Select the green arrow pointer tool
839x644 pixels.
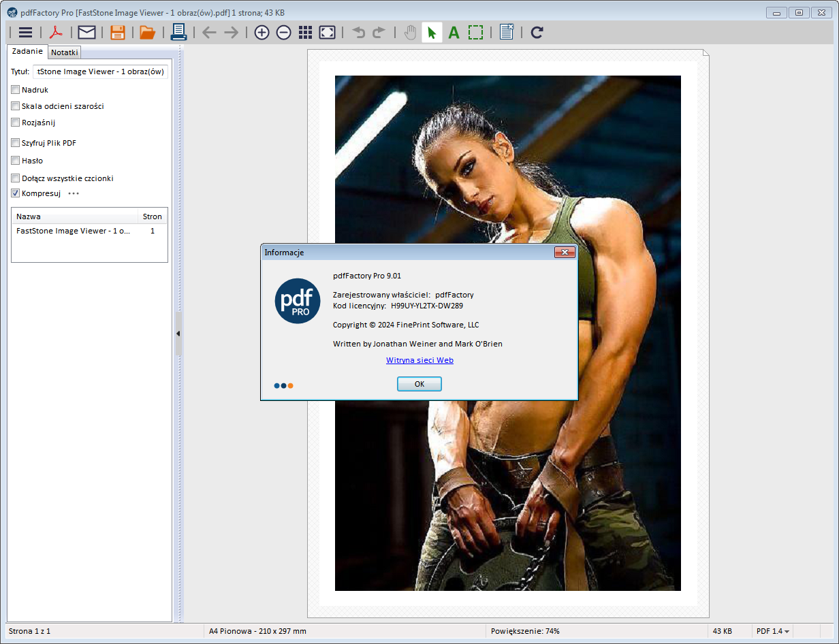tap(432, 32)
